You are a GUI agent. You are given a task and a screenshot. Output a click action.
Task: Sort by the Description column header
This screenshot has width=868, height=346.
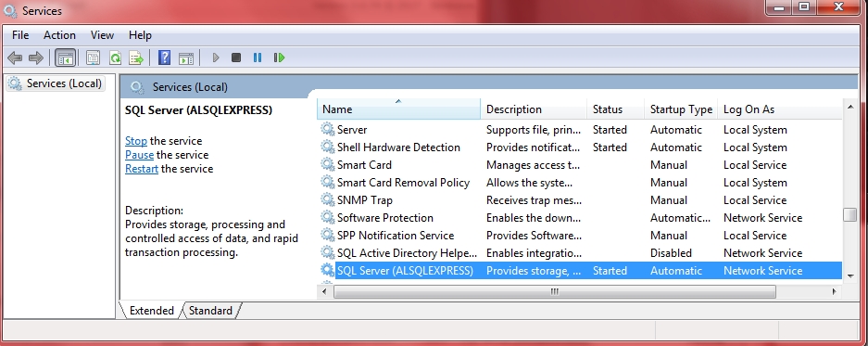534,109
